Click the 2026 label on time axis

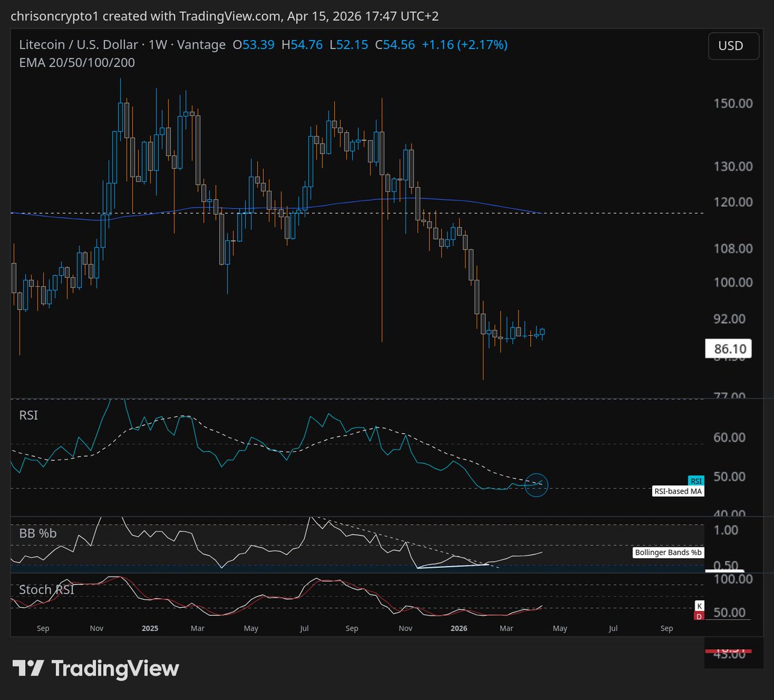pos(459,628)
